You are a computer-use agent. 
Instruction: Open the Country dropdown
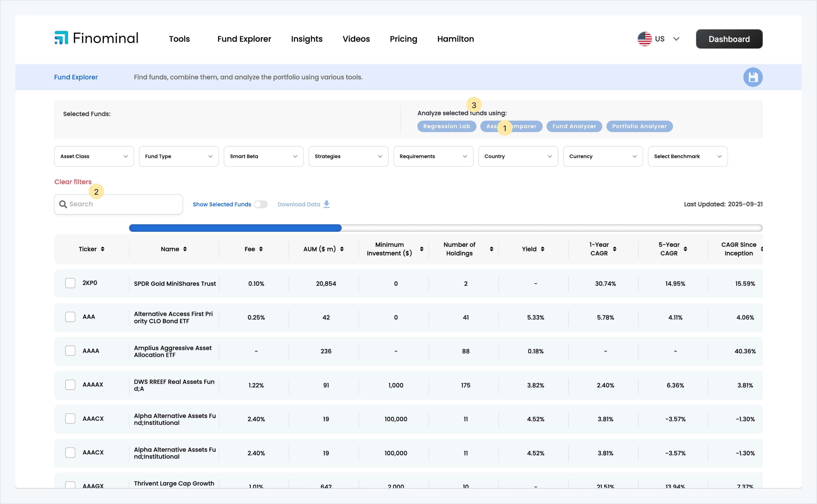tap(518, 156)
